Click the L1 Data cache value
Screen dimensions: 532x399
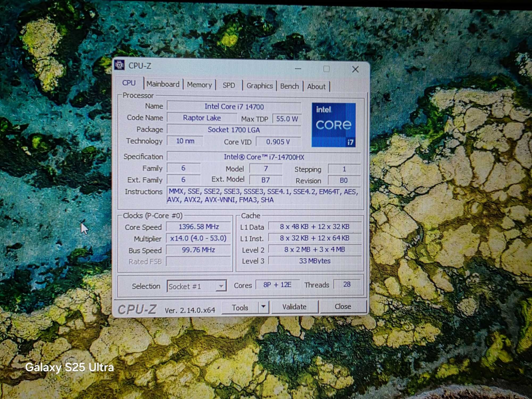pyautogui.click(x=315, y=227)
